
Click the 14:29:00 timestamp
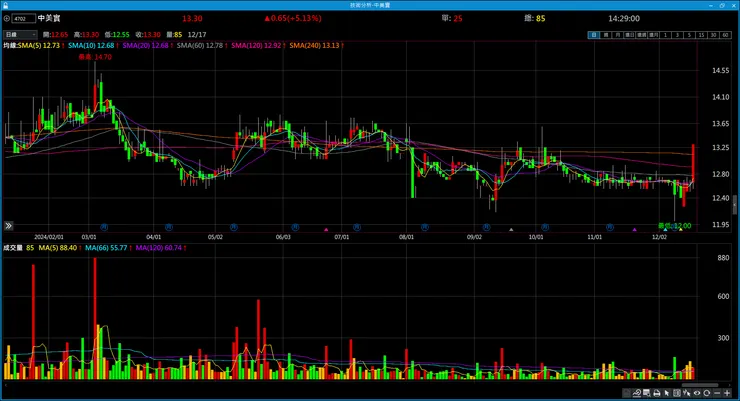(x=624, y=18)
